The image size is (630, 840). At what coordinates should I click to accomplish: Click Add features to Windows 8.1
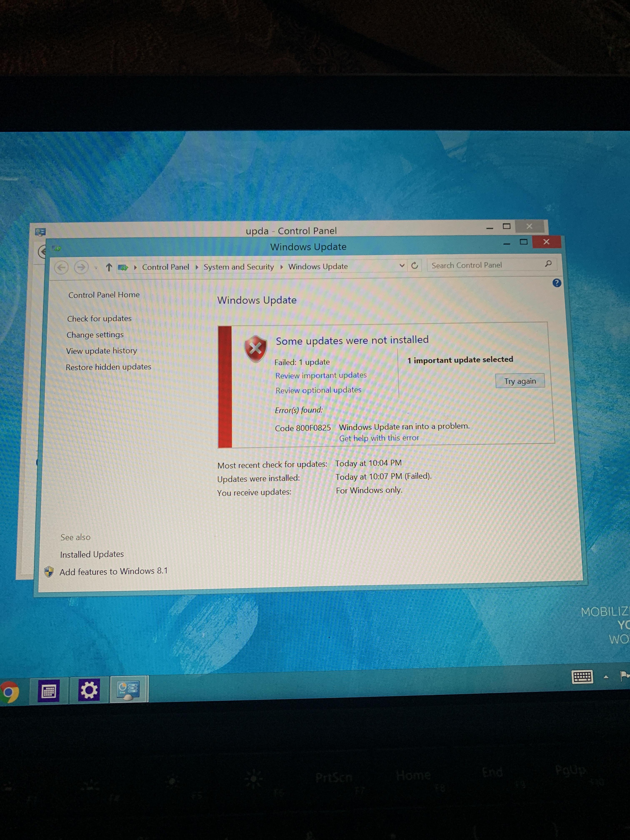pos(114,571)
